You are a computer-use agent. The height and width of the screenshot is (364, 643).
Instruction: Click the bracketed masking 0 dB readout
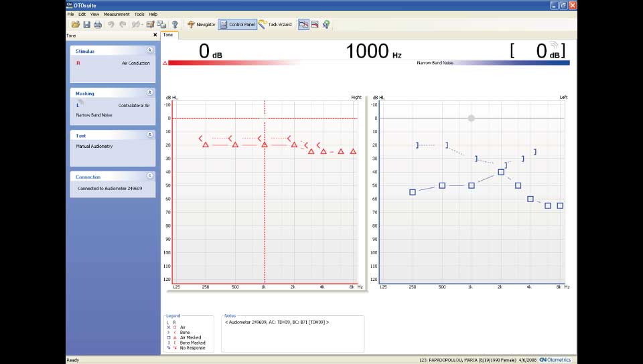(x=538, y=51)
